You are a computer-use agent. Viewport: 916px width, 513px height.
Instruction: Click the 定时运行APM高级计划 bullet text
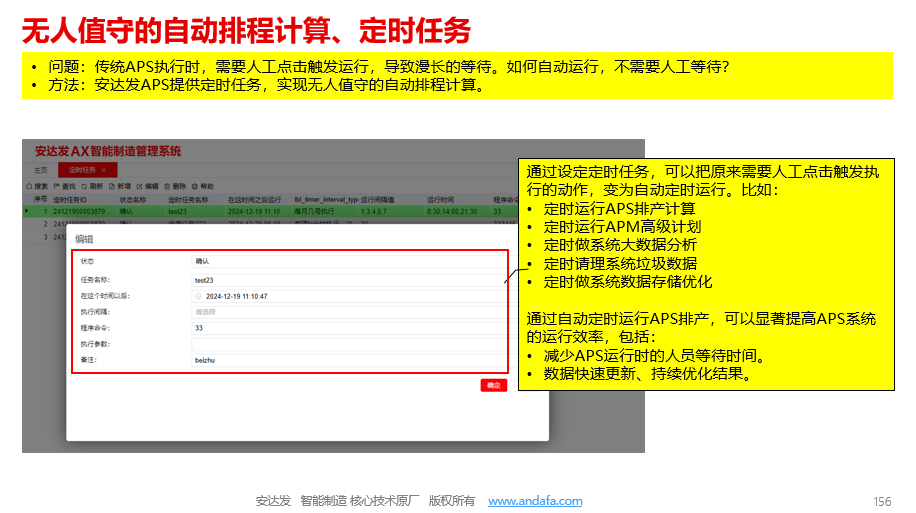click(622, 227)
